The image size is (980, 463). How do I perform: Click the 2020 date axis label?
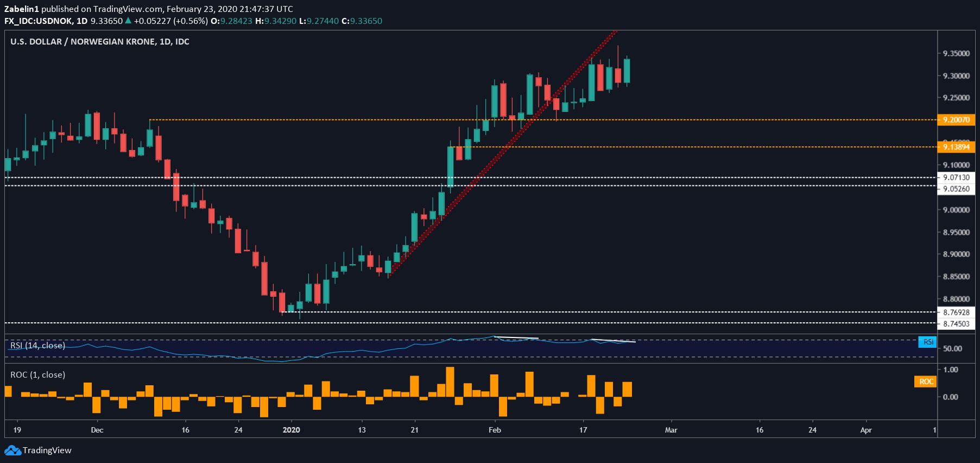point(292,430)
